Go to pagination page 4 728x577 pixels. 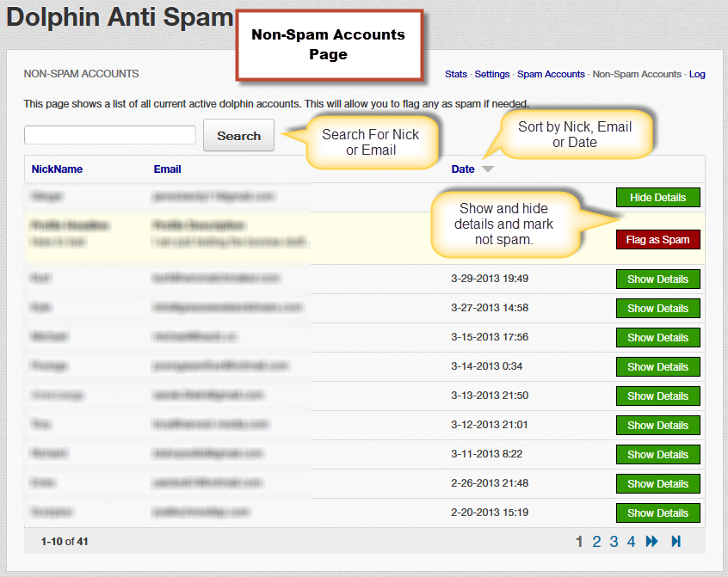coord(631,541)
